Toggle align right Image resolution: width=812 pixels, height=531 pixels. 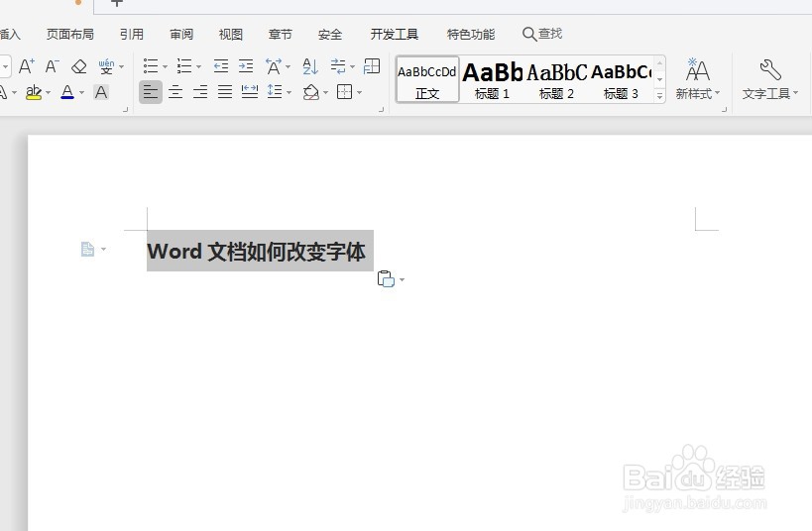[x=200, y=92]
